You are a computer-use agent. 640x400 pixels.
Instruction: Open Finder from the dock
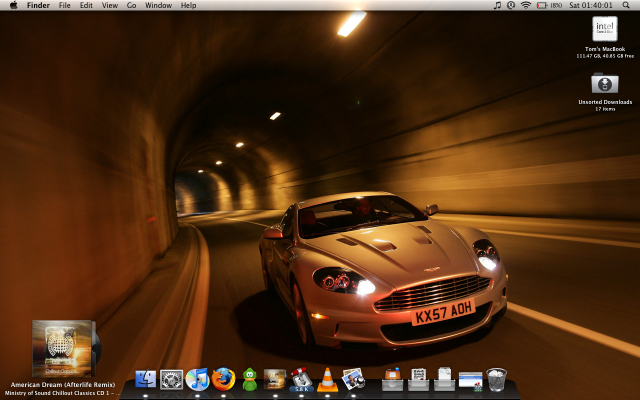coord(146,379)
